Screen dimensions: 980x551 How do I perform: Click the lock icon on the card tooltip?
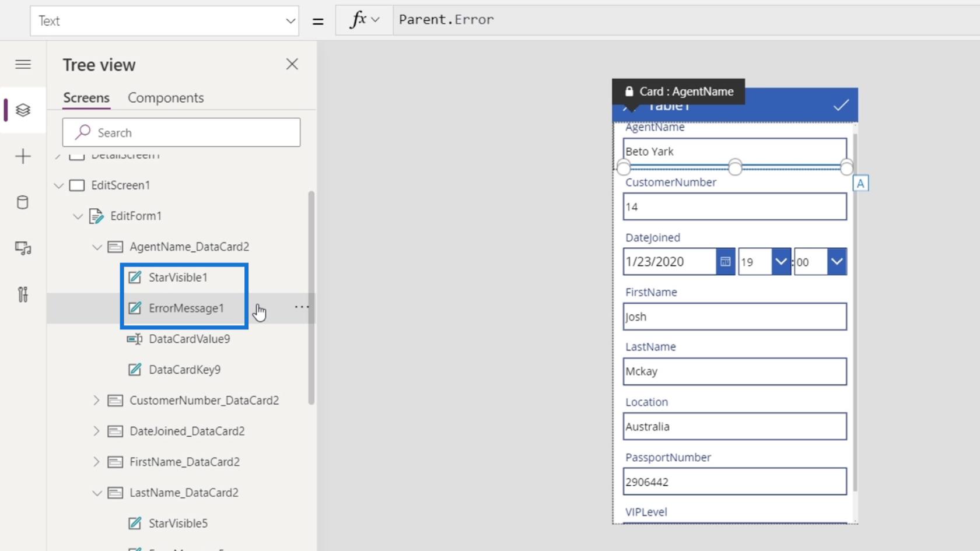[x=629, y=92]
